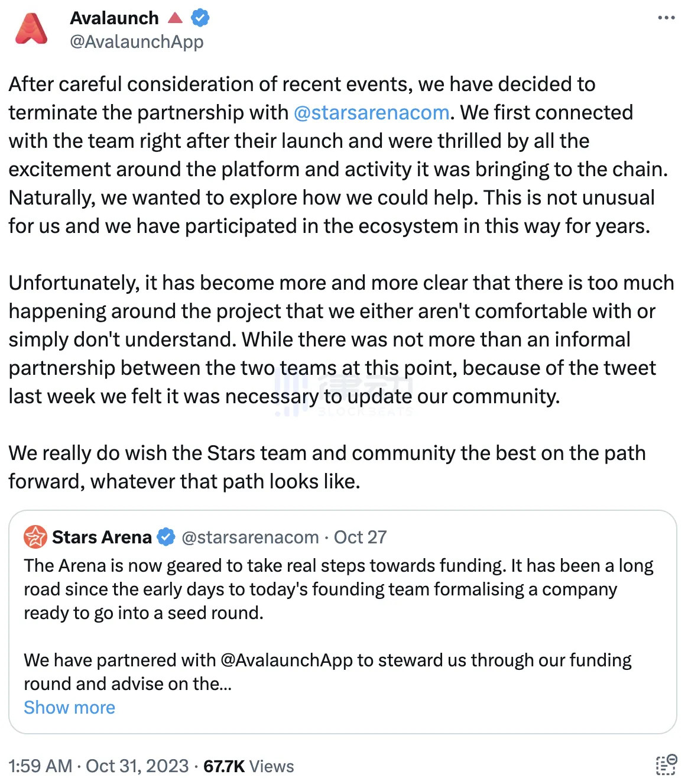
Task: Click the 1:59 AM · Oct 31, 2023 timestamp
Action: coord(99,766)
